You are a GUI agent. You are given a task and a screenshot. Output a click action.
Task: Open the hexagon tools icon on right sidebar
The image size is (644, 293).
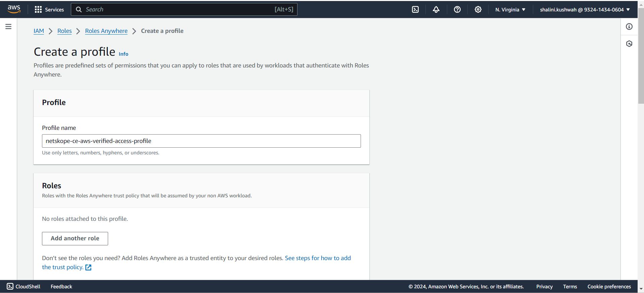coord(629,44)
